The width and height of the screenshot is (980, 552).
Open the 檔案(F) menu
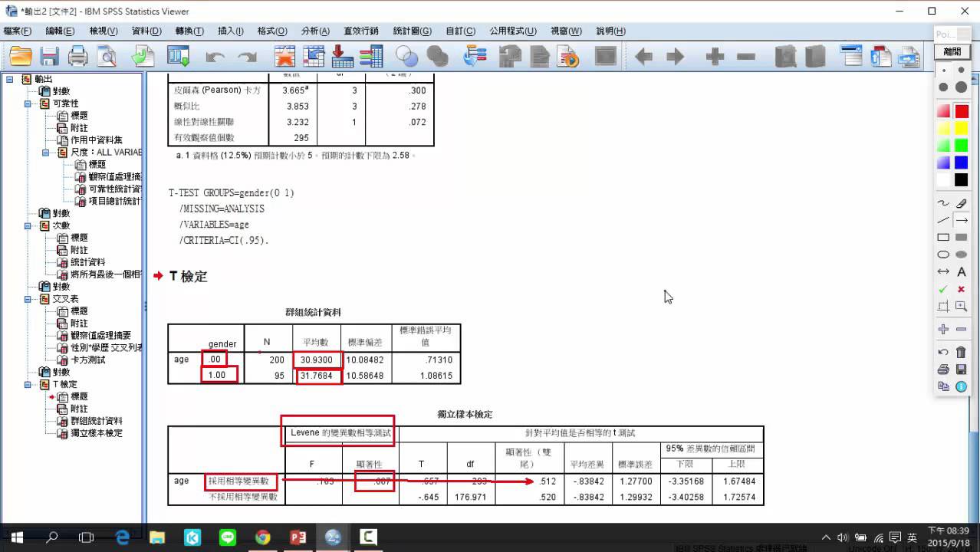(x=18, y=31)
